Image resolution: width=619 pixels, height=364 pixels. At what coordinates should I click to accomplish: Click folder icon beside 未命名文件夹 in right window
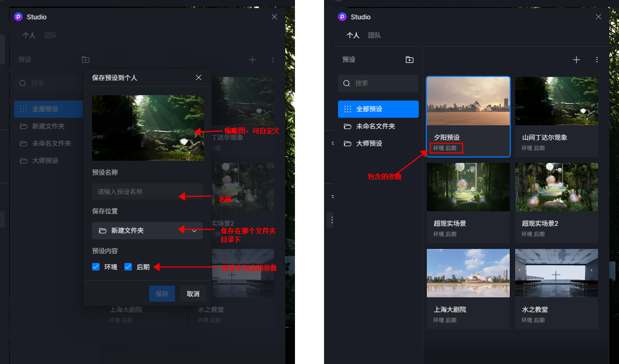[347, 126]
